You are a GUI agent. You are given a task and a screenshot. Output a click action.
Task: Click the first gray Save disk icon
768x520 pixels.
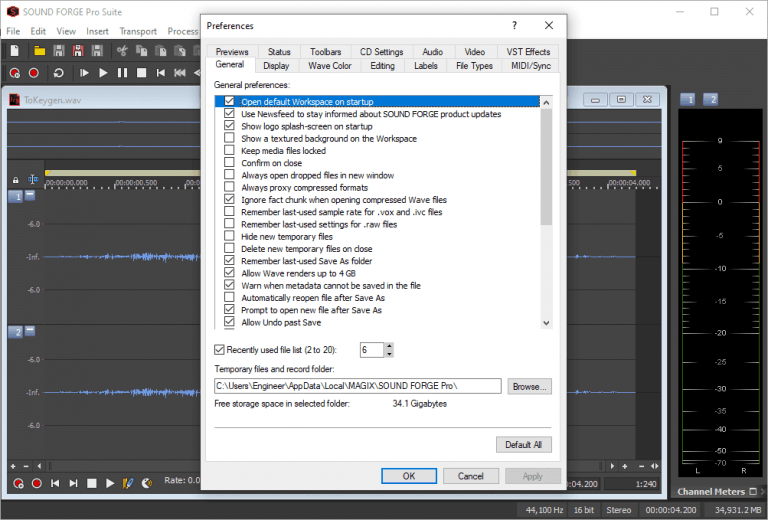pyautogui.click(x=59, y=50)
